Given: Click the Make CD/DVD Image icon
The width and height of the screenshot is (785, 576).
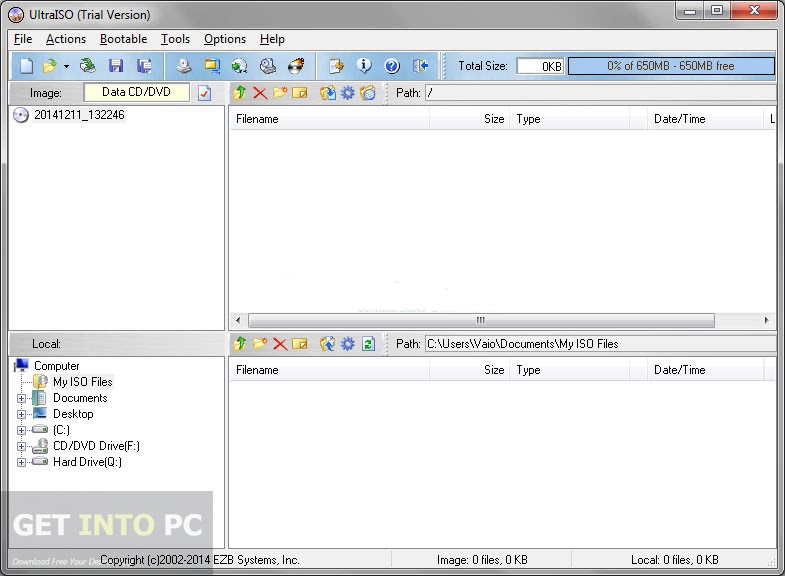Looking at the screenshot, I should tap(184, 66).
